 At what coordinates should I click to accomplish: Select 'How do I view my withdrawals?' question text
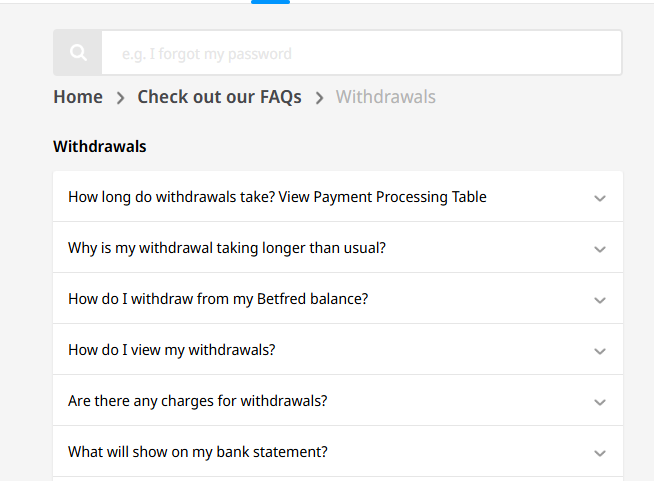coord(171,350)
